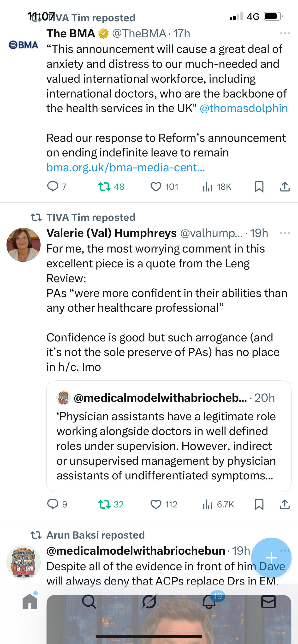
Task: Open the Home tab
Action: coord(30,602)
